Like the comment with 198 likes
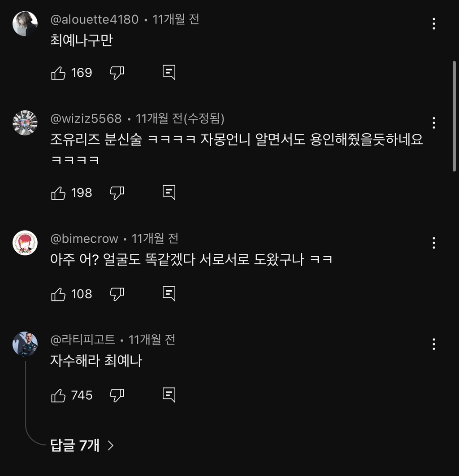 [x=58, y=193]
